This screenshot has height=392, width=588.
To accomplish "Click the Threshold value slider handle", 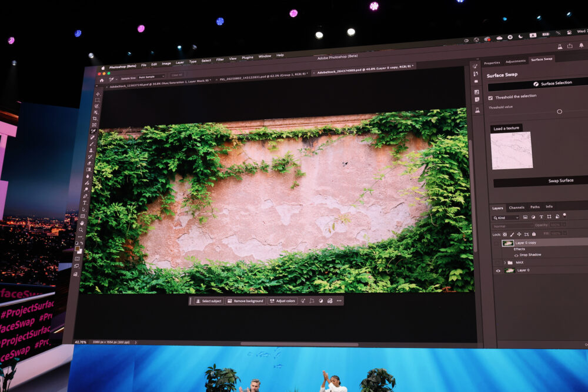I will 559,111.
